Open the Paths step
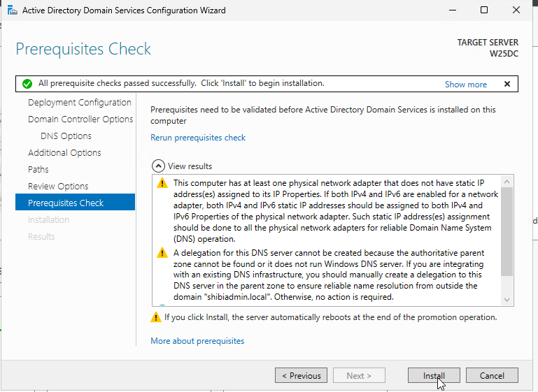Screen dimensions: 538x392 click(x=38, y=170)
